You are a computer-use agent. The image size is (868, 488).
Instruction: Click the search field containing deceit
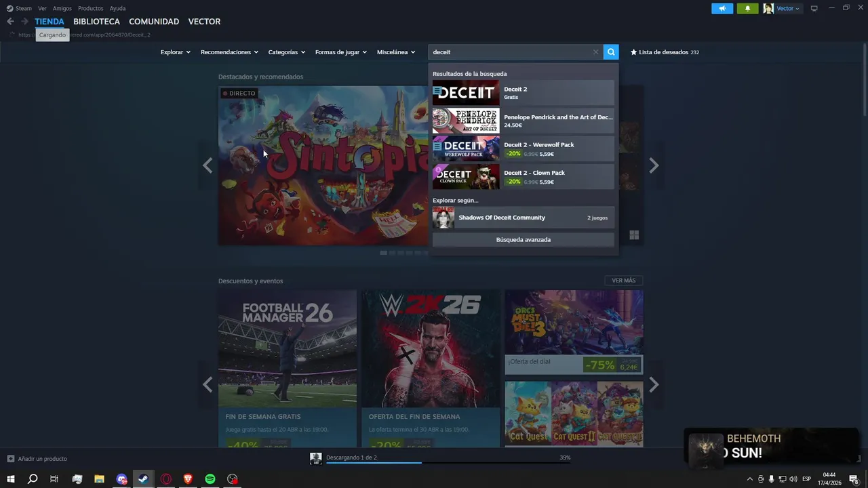pos(515,52)
